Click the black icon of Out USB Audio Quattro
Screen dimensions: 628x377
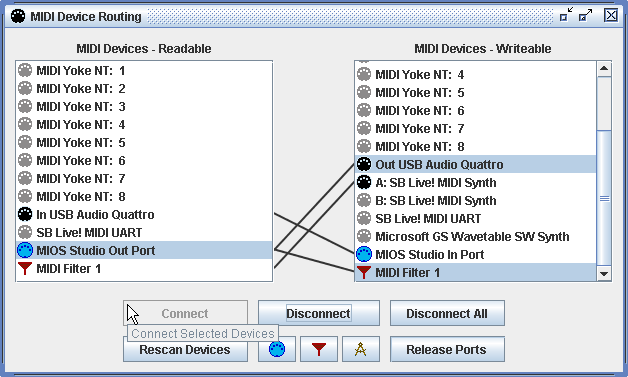point(364,164)
